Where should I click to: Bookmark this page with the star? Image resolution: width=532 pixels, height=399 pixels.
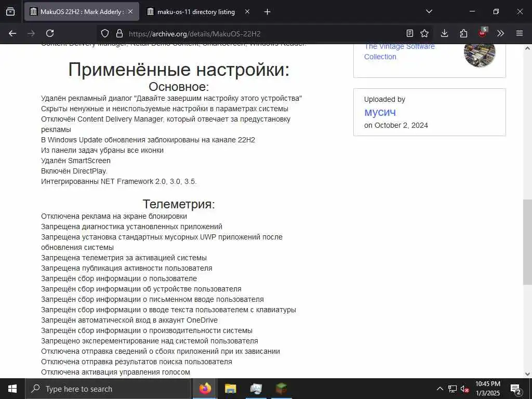(424, 33)
